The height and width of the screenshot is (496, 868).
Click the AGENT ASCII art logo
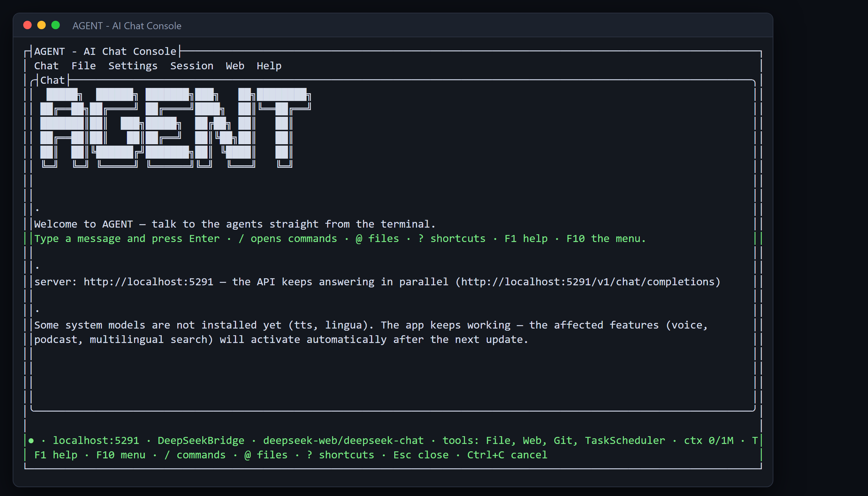point(175,128)
